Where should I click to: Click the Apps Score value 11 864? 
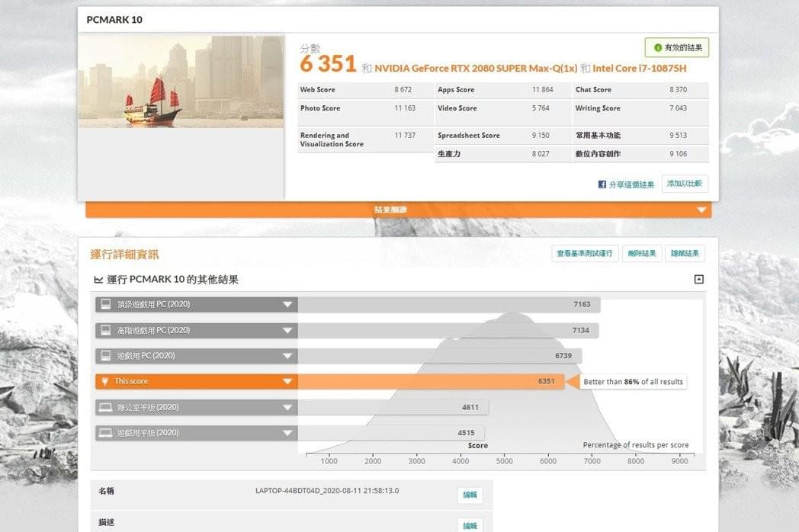pyautogui.click(x=542, y=90)
